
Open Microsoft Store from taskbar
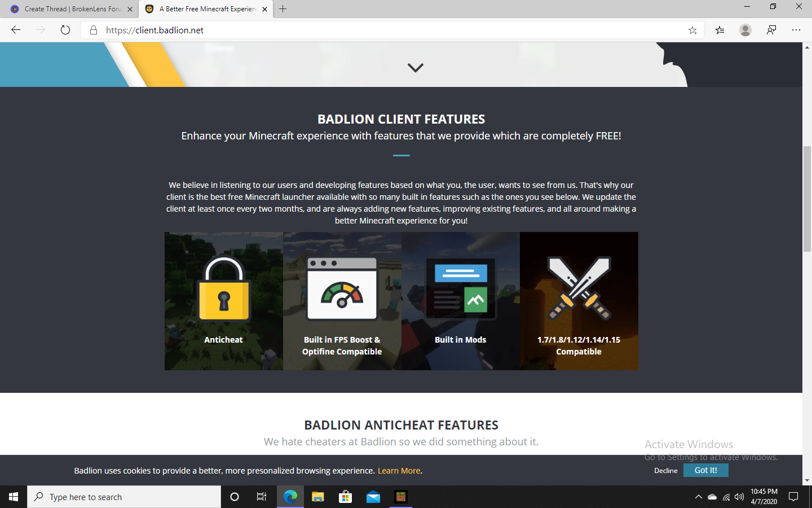pos(346,497)
